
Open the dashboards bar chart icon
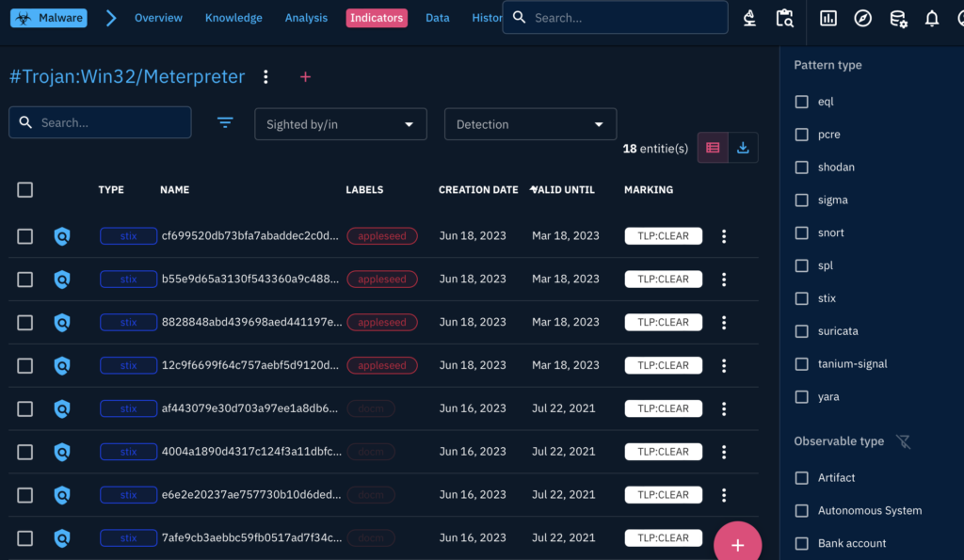click(828, 18)
